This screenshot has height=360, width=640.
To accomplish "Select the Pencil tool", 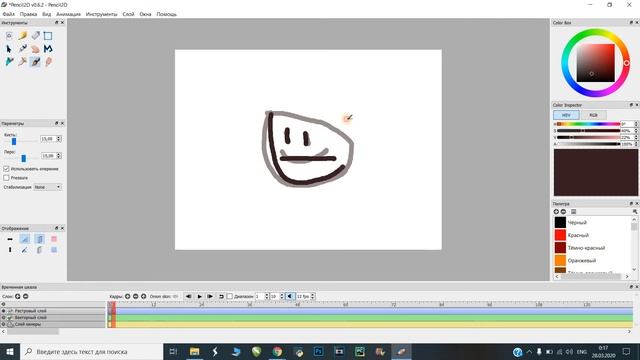I will 22,36.
